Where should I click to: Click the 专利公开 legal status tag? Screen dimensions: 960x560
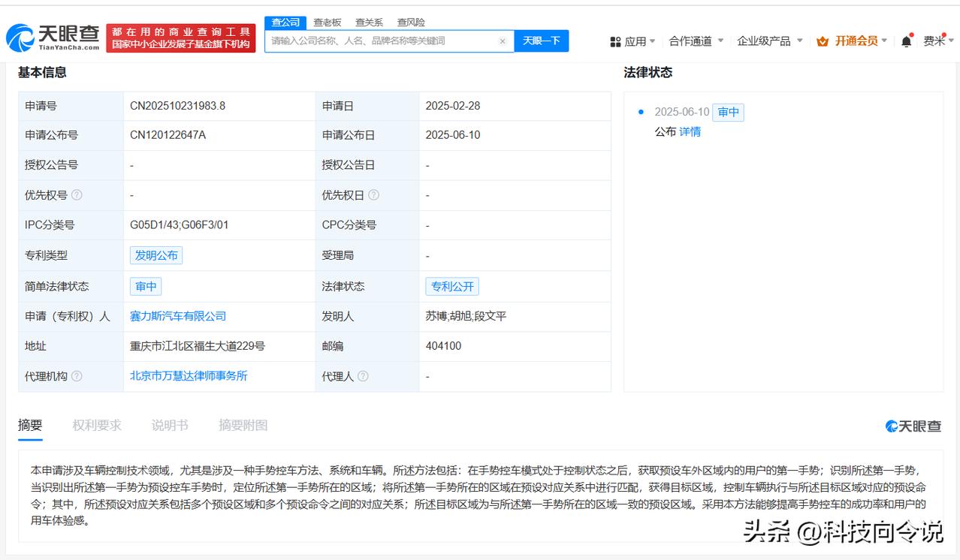(452, 286)
